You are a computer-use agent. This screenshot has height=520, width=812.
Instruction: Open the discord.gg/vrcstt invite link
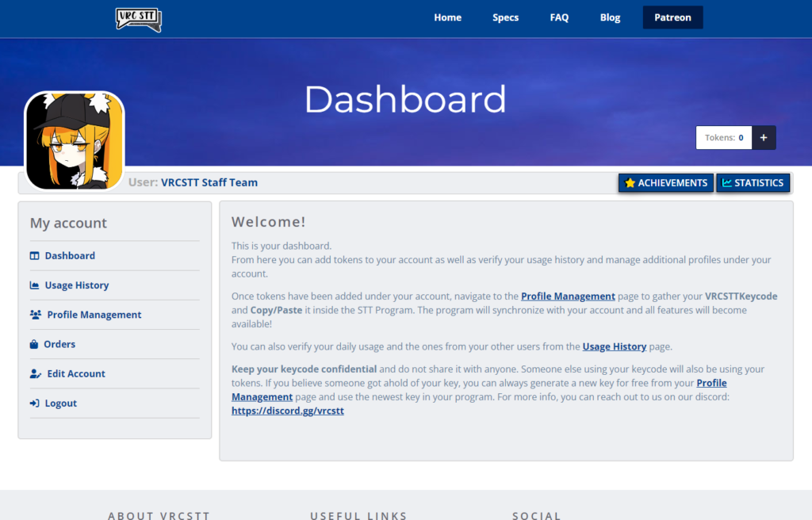287,411
